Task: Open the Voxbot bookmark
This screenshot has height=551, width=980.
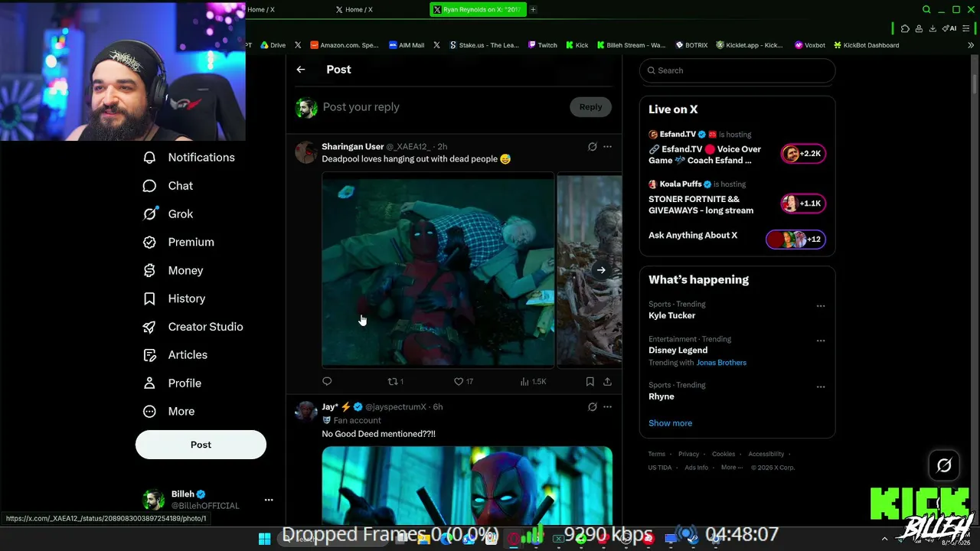Action: coord(810,45)
